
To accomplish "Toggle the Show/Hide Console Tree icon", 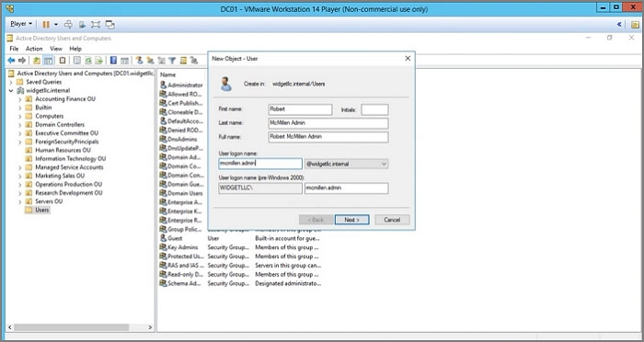I will (49, 61).
